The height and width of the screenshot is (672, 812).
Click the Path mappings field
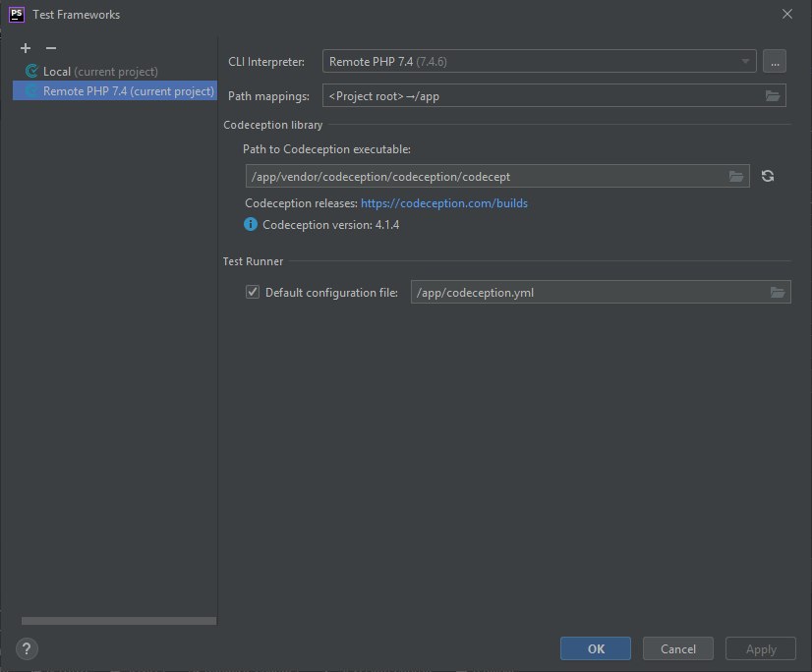[x=554, y=95]
